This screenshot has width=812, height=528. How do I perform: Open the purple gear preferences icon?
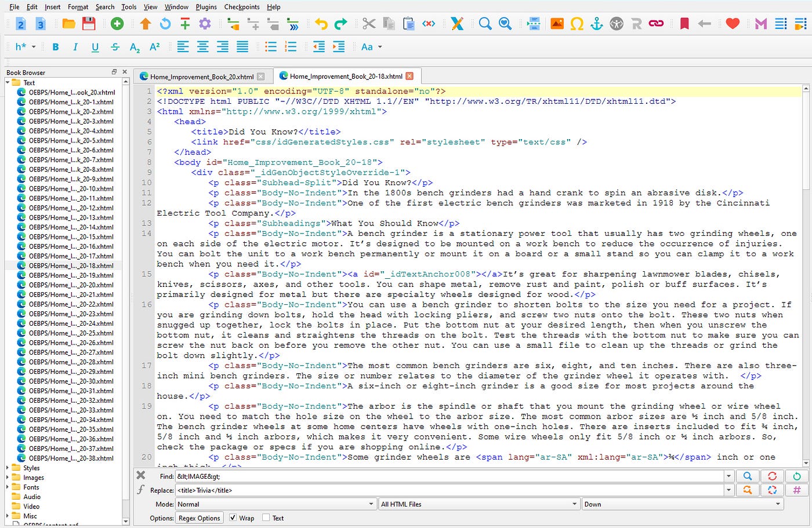(205, 24)
